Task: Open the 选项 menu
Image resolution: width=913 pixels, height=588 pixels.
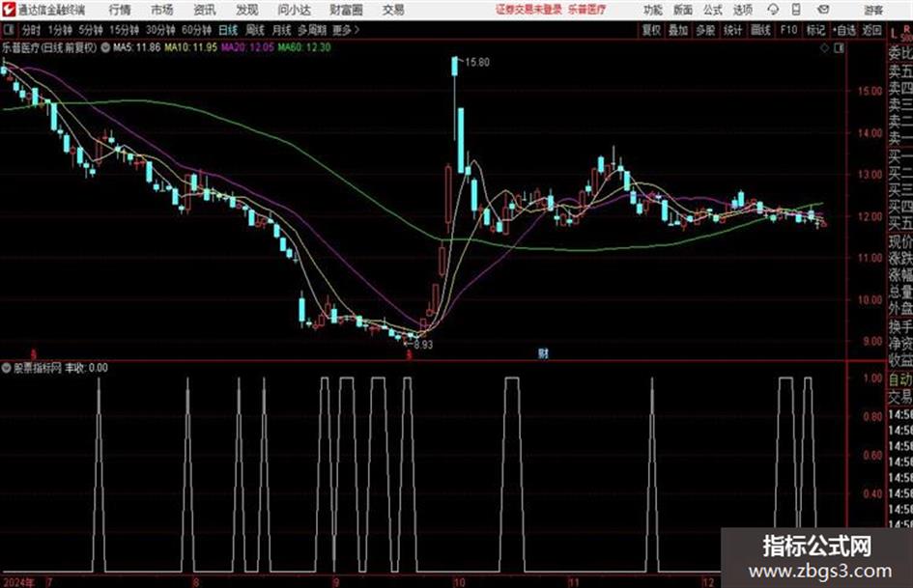Action: click(743, 10)
